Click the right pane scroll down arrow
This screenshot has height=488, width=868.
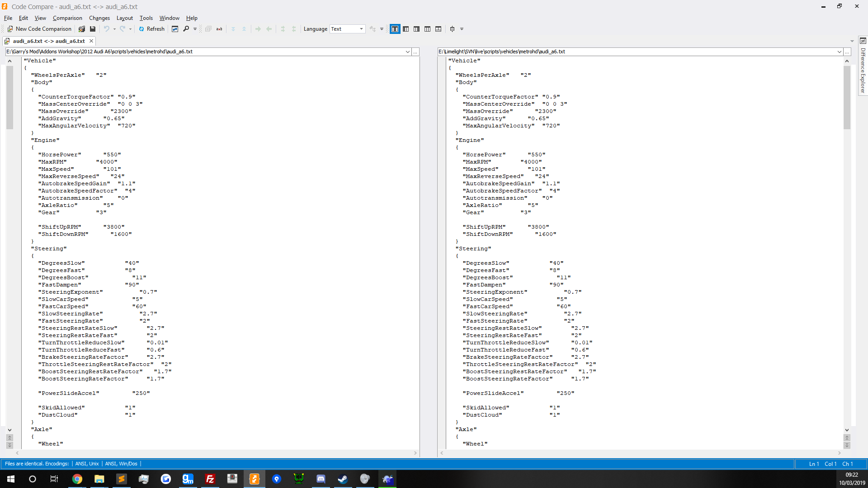(847, 430)
